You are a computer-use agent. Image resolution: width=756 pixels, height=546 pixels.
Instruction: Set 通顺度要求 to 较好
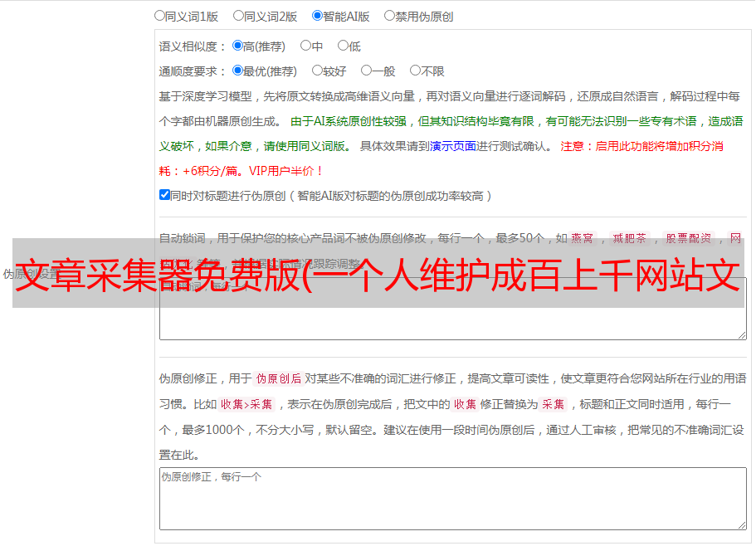(317, 71)
